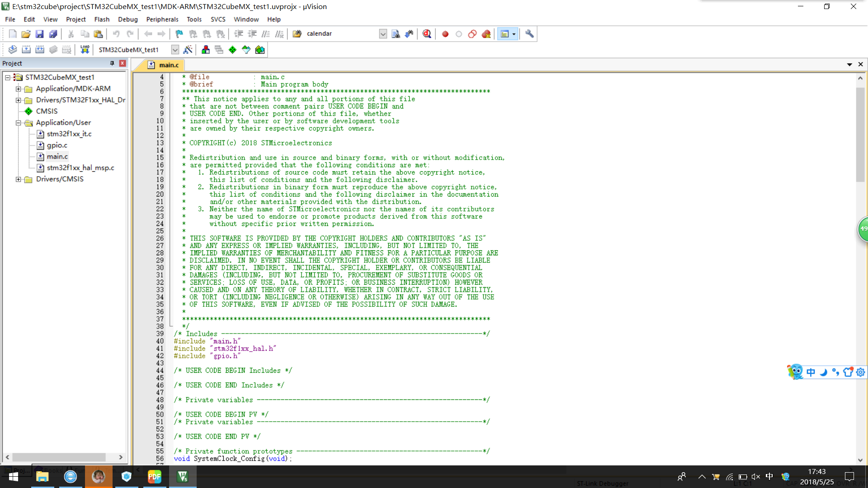Open Manage Multi-Project Workspace icon
Image resolution: width=868 pixels, height=488 pixels.
coord(219,50)
